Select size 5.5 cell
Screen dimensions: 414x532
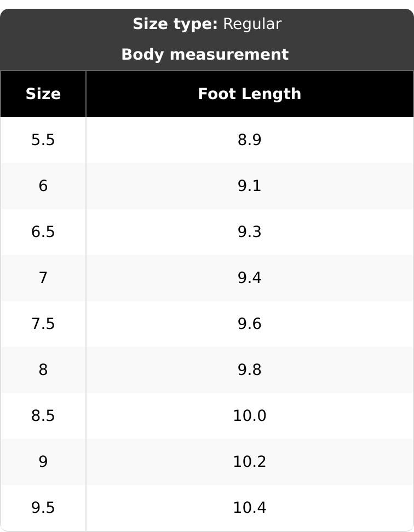[x=43, y=140]
